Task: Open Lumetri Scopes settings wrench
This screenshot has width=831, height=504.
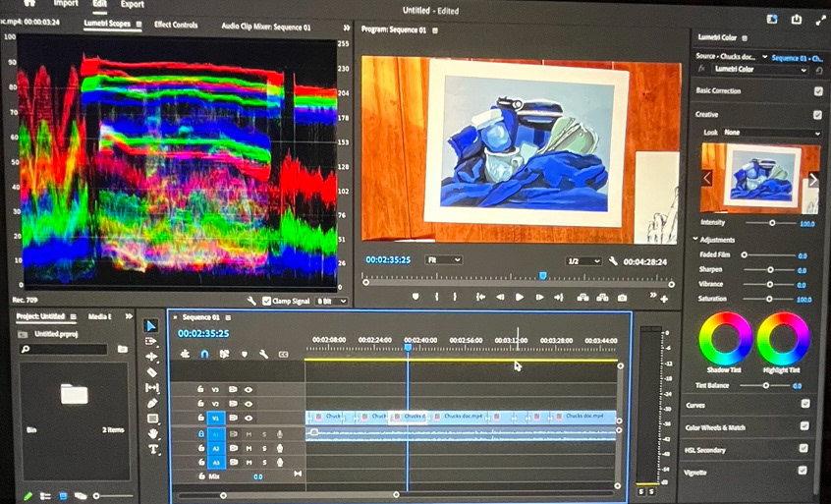Action: coord(251,301)
